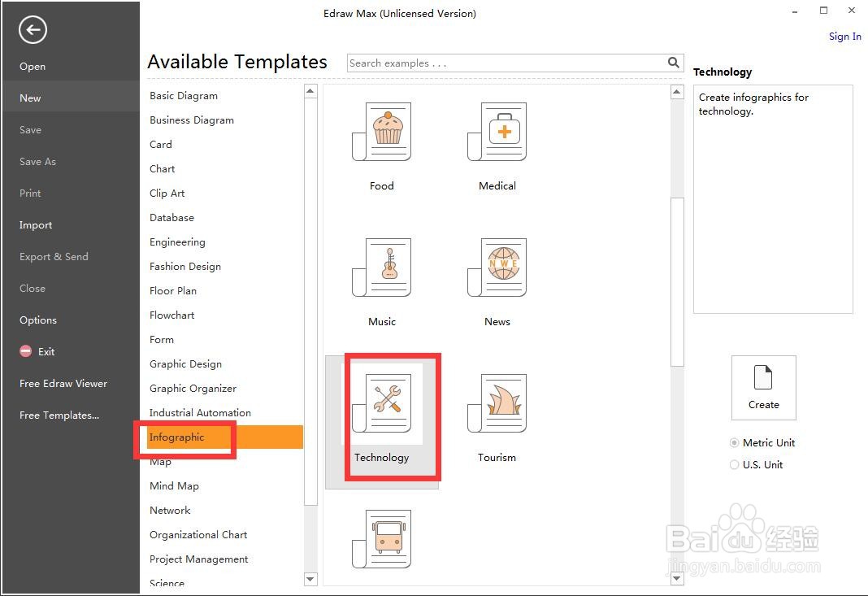Select the U.S. Unit radio button

[734, 465]
